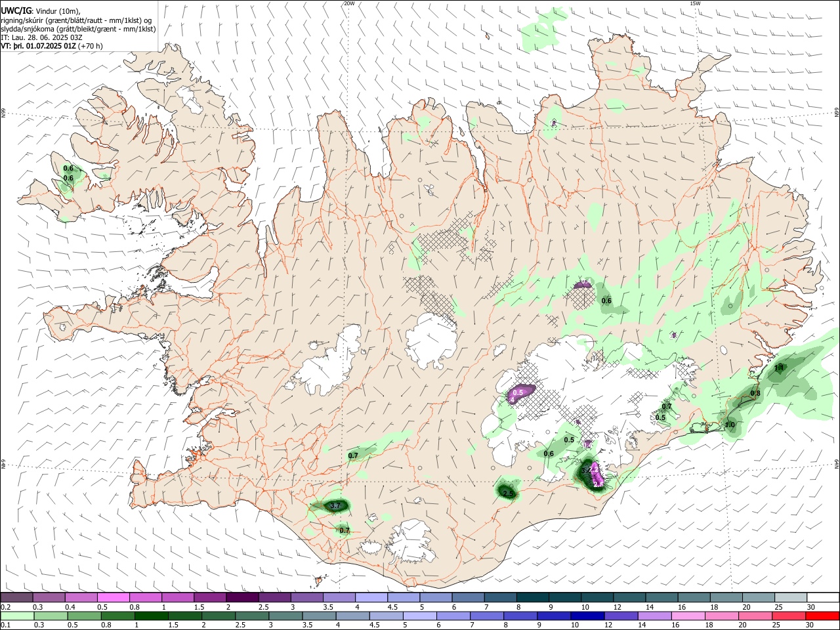Click the '0.2' label in the snow legend row
This screenshot has width=840, height=630.
(5, 607)
